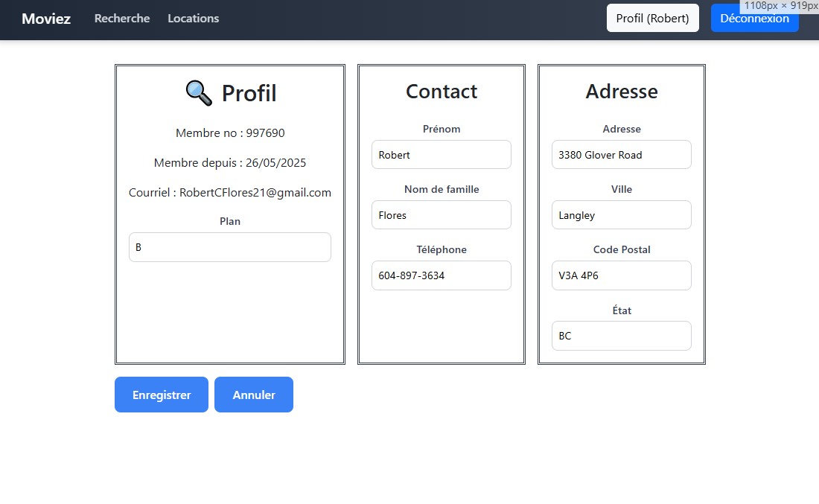Viewport: 819px width, 504px height.
Task: Log out with the Déconnexion button
Action: [754, 19]
